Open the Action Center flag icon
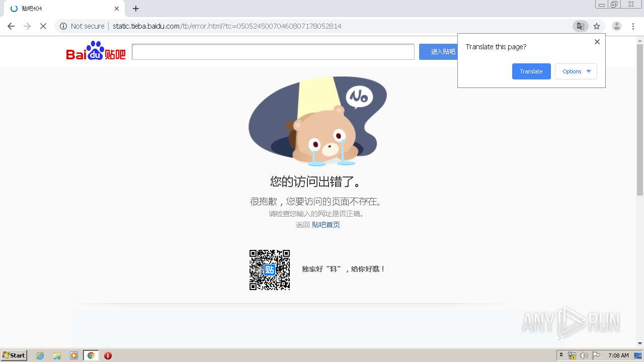This screenshot has width=644, height=362. 596,355
